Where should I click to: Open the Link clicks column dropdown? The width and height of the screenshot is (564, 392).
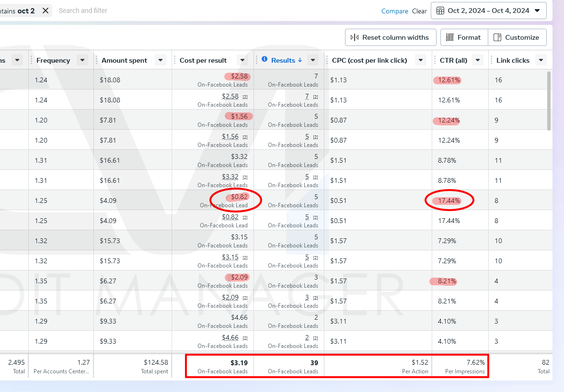click(541, 60)
